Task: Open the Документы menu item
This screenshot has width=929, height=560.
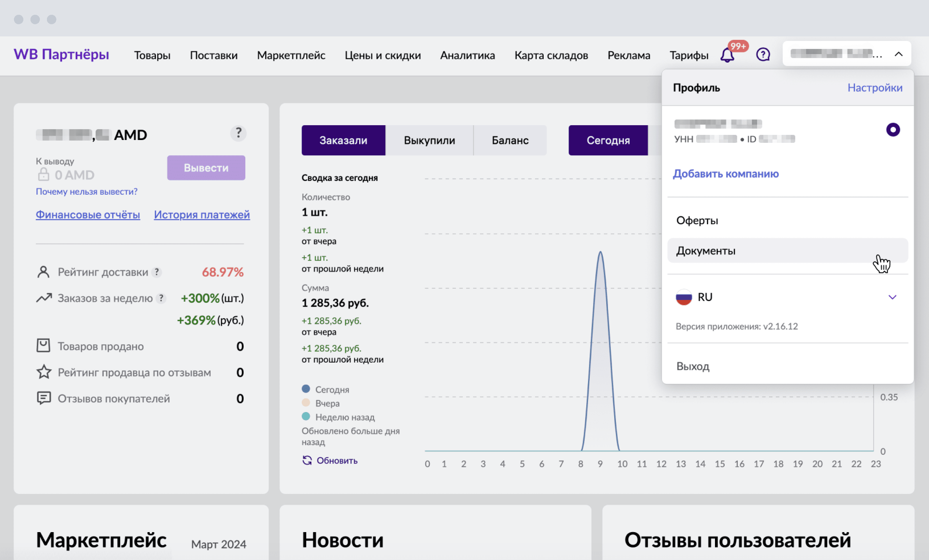Action: click(x=788, y=250)
